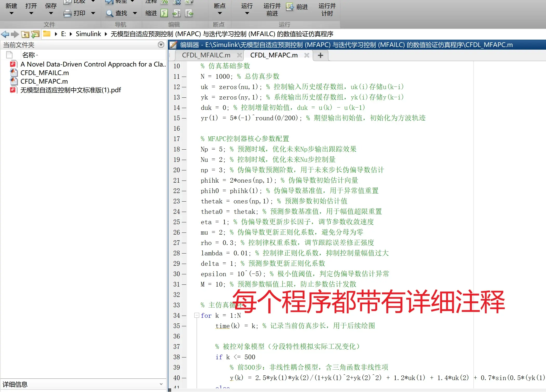This screenshot has width=546, height=392.
Task: Go back using the left arrow
Action: pyautogui.click(x=5, y=34)
